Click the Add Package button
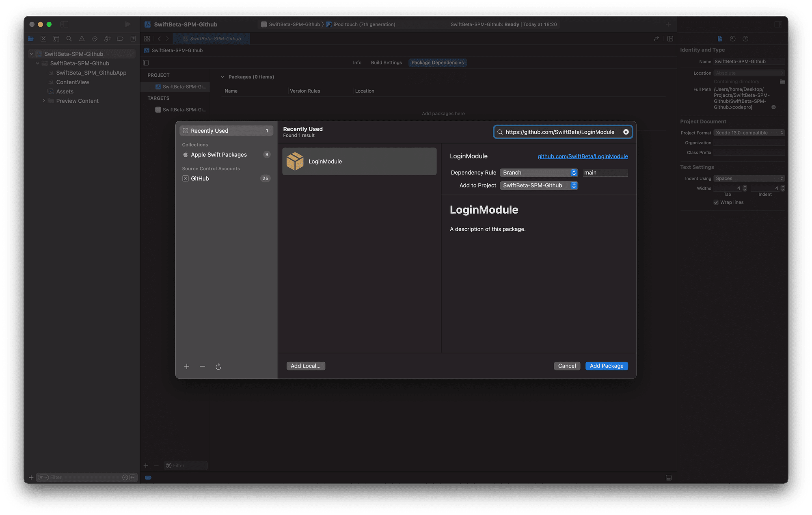Screen dimensions: 812x515 click(607, 366)
